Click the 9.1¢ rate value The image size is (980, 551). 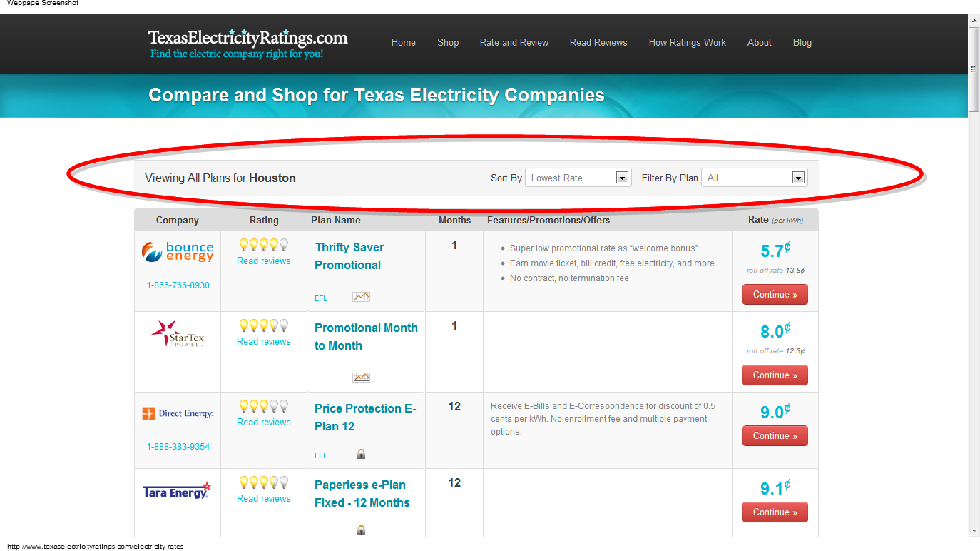tap(775, 488)
